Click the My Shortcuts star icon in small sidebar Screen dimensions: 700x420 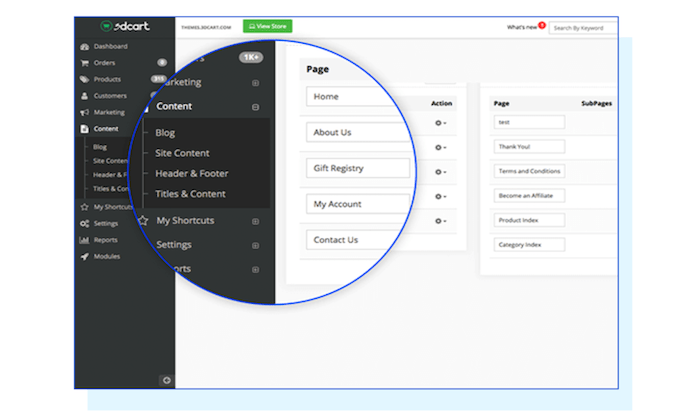click(84, 207)
